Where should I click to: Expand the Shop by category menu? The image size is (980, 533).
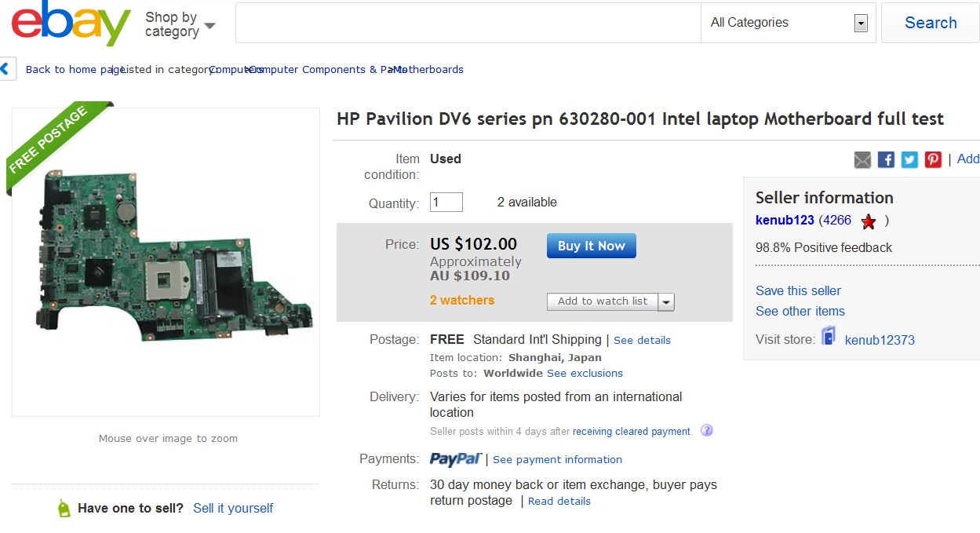click(180, 24)
